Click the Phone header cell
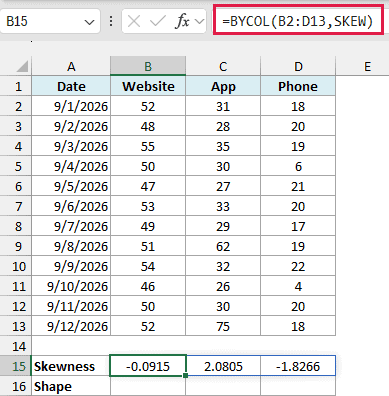The width and height of the screenshot is (389, 396). coord(298,86)
